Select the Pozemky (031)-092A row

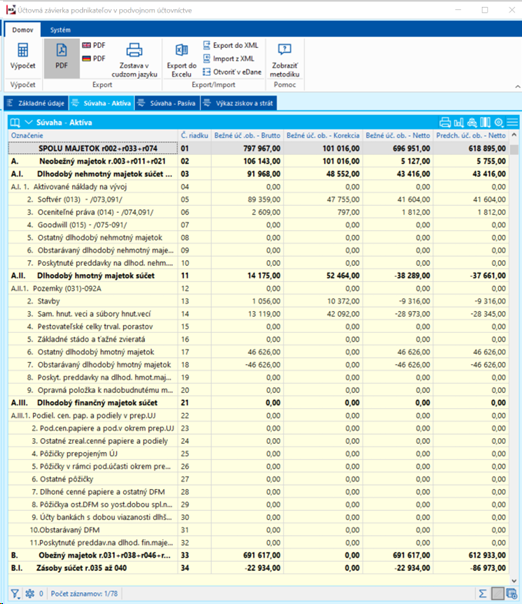click(258, 288)
